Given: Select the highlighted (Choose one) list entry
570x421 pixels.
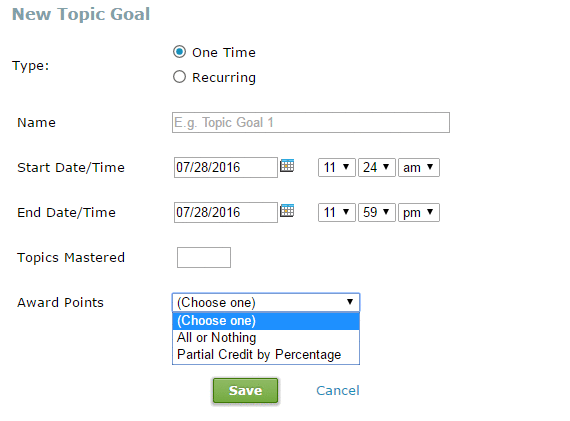Looking at the screenshot, I should (x=266, y=321).
